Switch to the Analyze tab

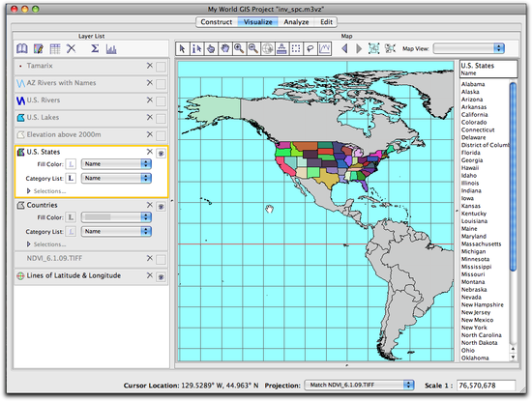click(296, 22)
